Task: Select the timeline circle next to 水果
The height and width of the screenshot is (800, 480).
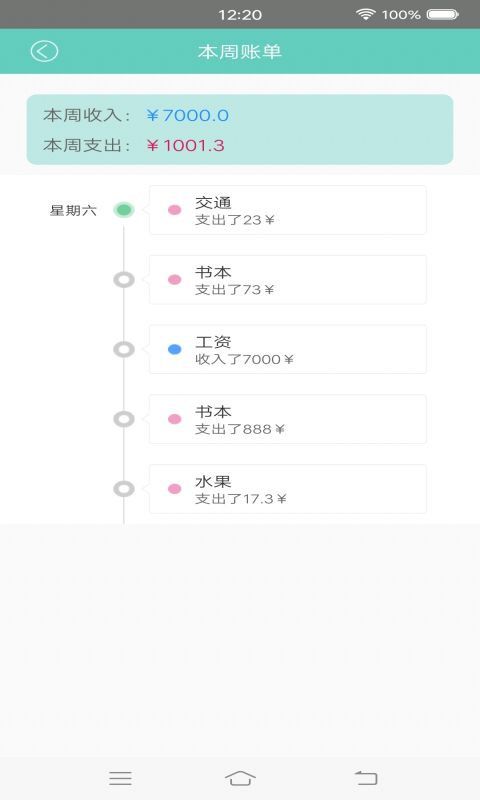Action: click(124, 489)
